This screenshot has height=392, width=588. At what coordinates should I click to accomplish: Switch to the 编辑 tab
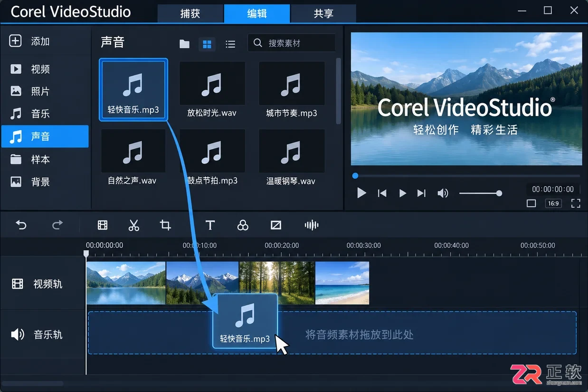[x=256, y=13]
